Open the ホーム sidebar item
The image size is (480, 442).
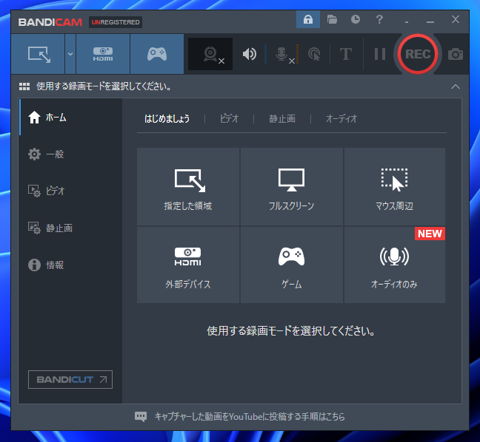pos(70,117)
